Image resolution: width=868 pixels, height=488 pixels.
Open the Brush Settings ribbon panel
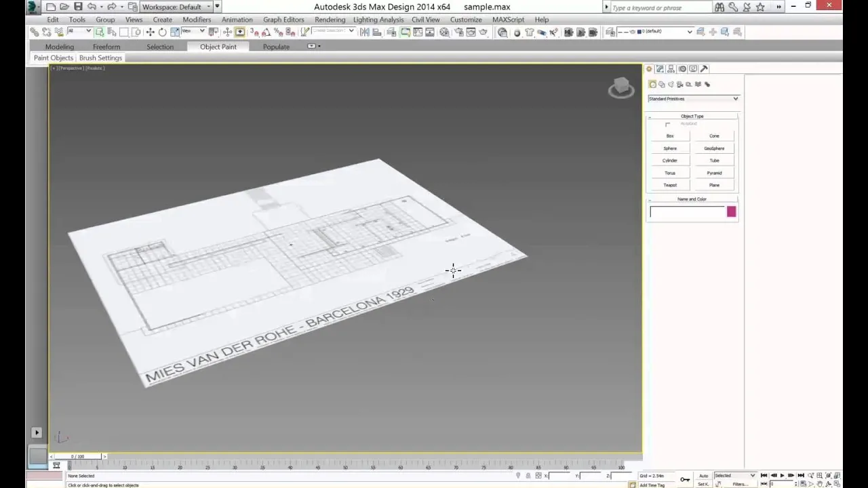[100, 58]
